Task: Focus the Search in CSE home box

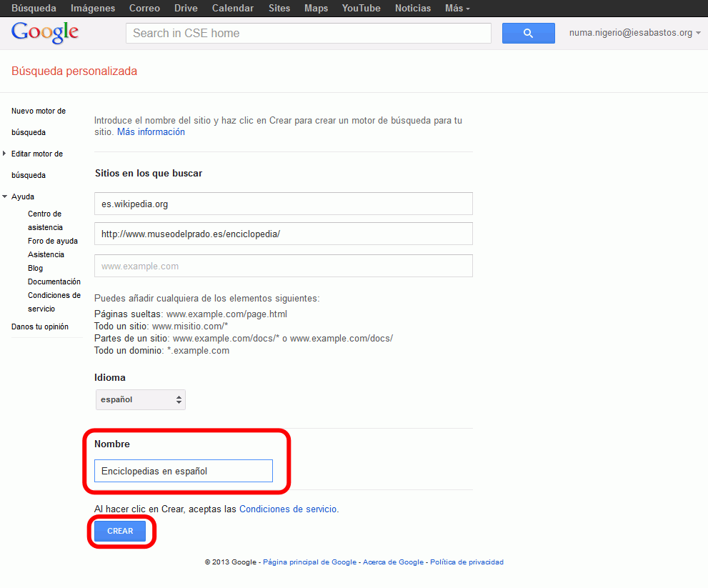Action: tap(309, 33)
